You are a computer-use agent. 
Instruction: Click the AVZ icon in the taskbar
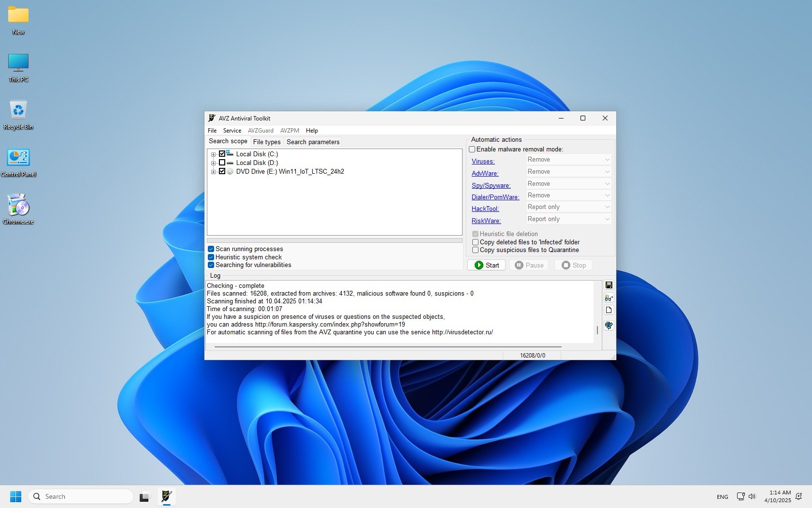(x=166, y=496)
